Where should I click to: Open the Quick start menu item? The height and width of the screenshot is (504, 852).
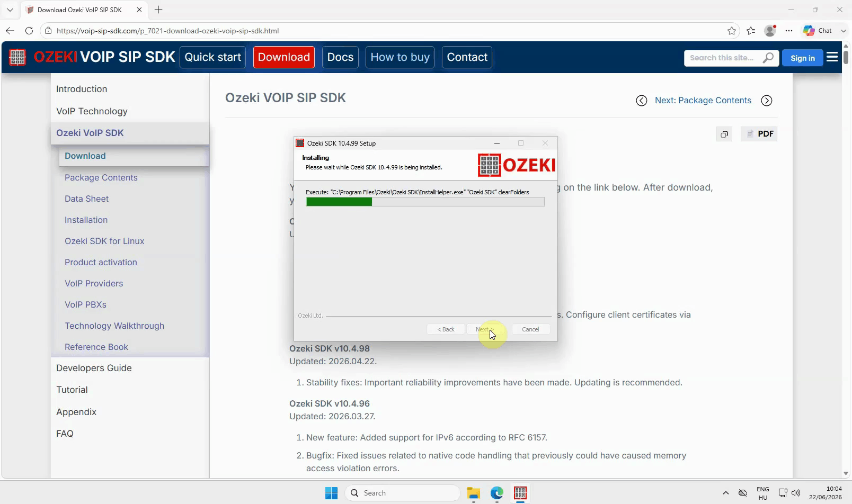click(212, 57)
